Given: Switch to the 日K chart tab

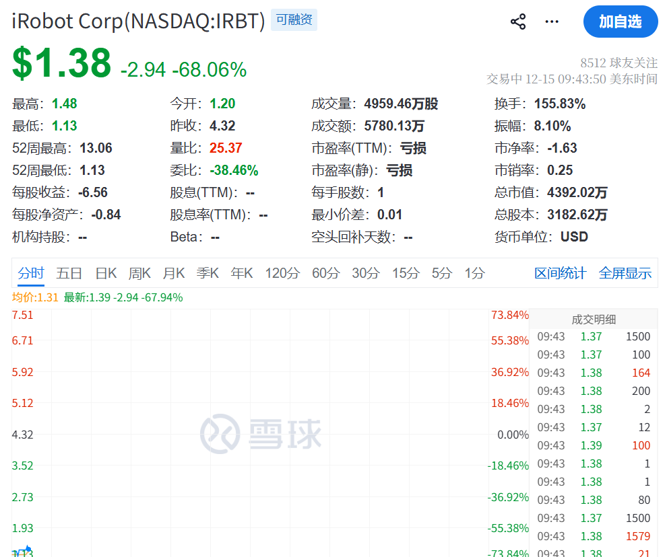Looking at the screenshot, I should [x=106, y=273].
